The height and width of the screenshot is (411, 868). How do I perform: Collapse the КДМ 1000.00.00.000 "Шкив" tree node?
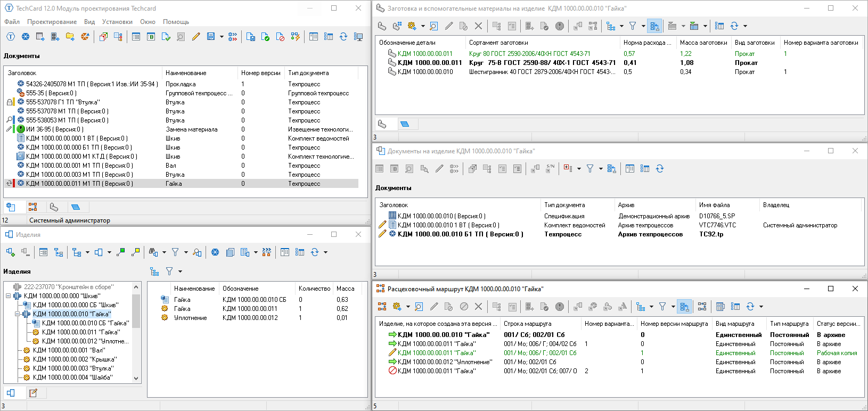tap(8, 296)
